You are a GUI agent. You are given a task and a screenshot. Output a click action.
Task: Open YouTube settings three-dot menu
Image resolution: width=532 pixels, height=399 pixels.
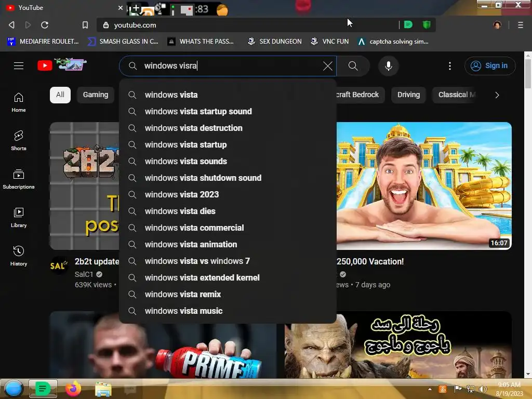click(x=450, y=66)
